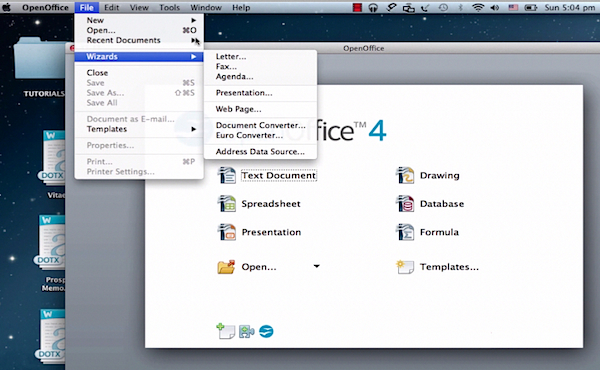Viewport: 600px width, 370px height.
Task: Create a new Text Document
Action: click(x=278, y=175)
